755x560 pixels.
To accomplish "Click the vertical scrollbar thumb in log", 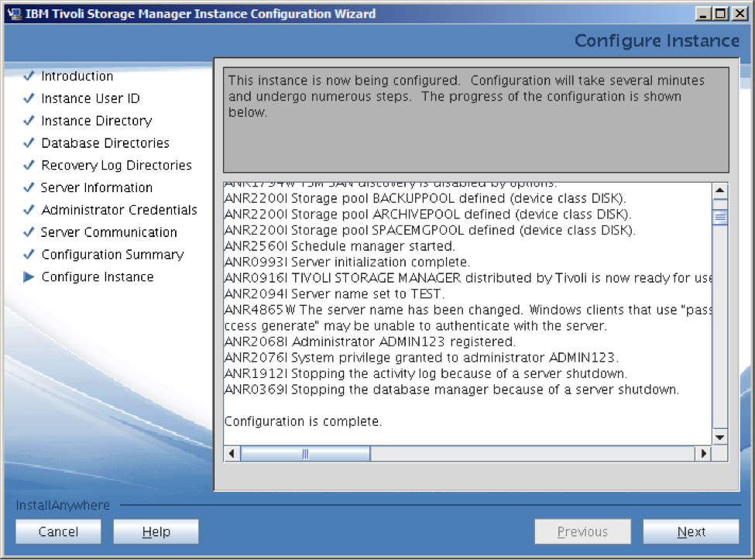I will pos(720,217).
